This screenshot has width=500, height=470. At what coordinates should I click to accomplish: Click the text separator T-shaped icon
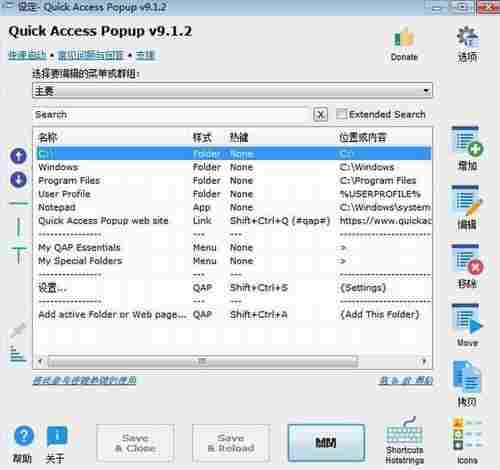[19, 255]
